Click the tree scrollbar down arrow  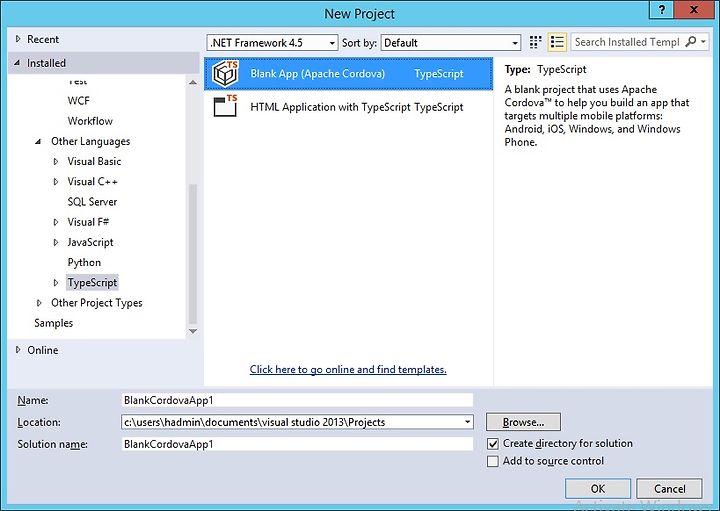point(193,331)
